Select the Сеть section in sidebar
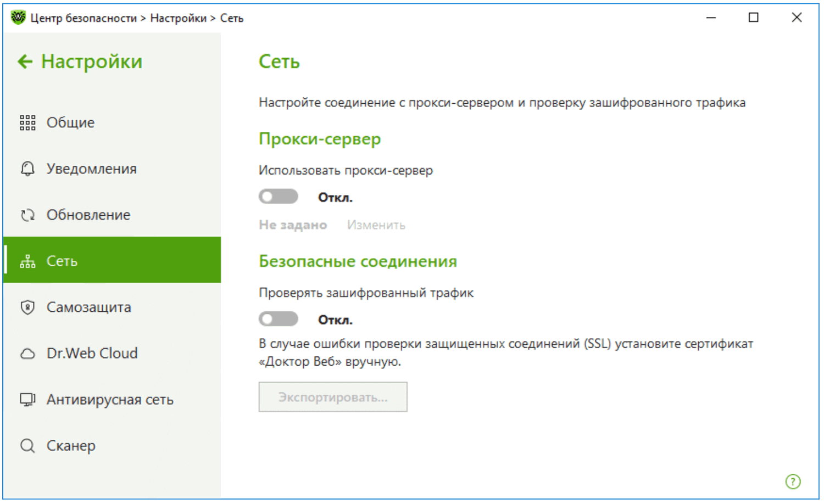 click(x=112, y=260)
